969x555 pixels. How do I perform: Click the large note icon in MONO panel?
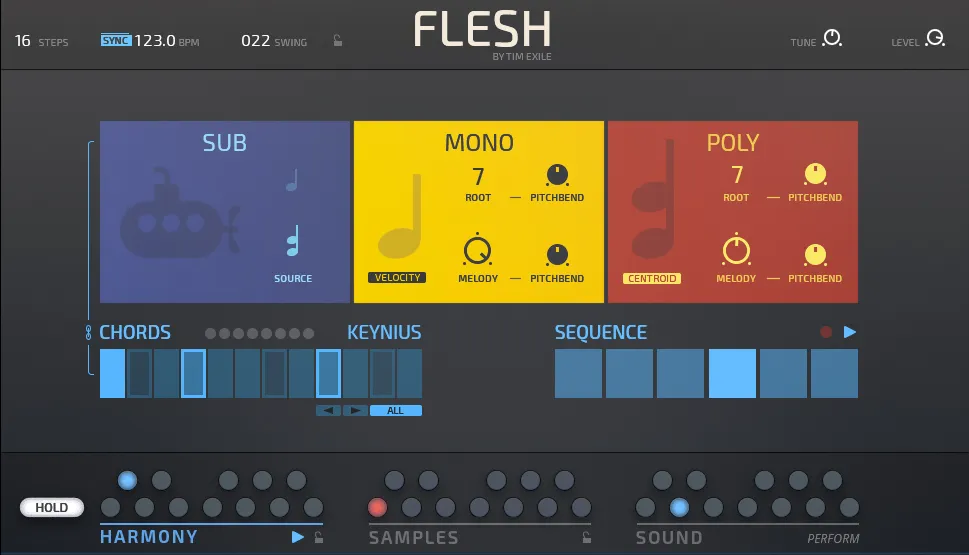(x=400, y=216)
